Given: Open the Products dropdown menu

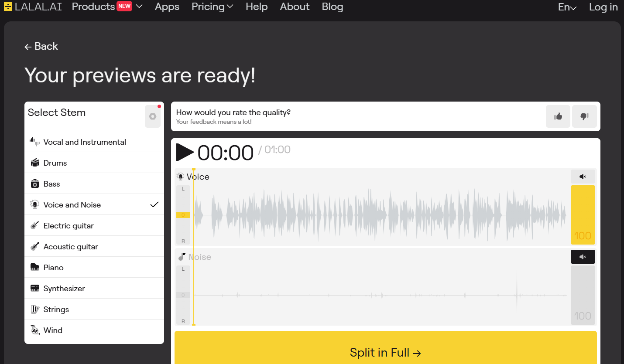Looking at the screenshot, I should (107, 7).
